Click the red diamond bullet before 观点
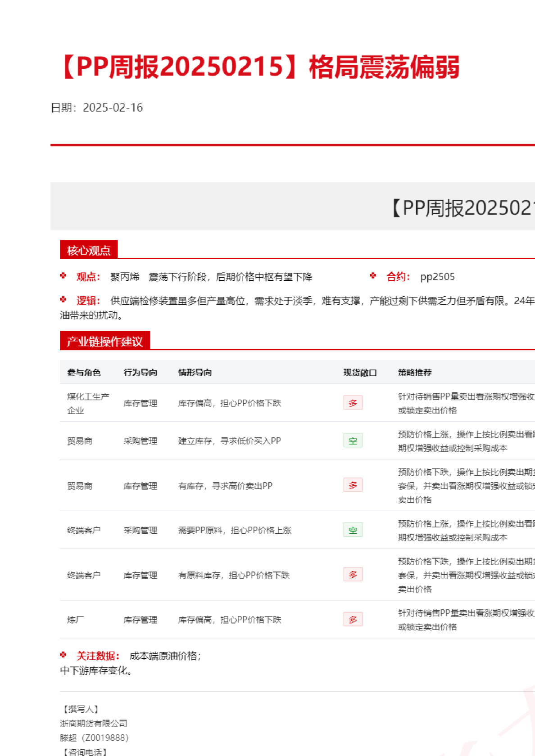Image resolution: width=535 pixels, height=756 pixels. (63, 276)
